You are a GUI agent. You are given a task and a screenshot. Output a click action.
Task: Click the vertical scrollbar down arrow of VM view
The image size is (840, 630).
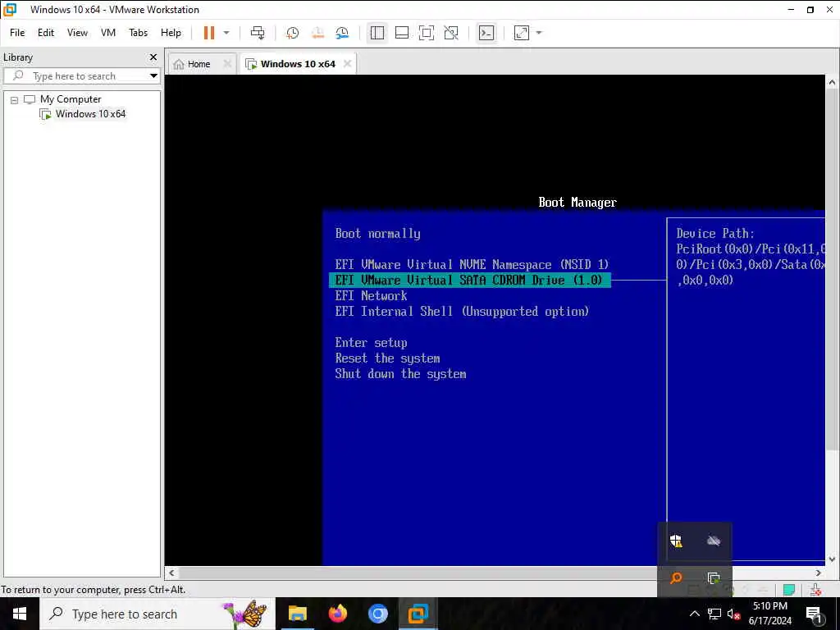pos(832,559)
